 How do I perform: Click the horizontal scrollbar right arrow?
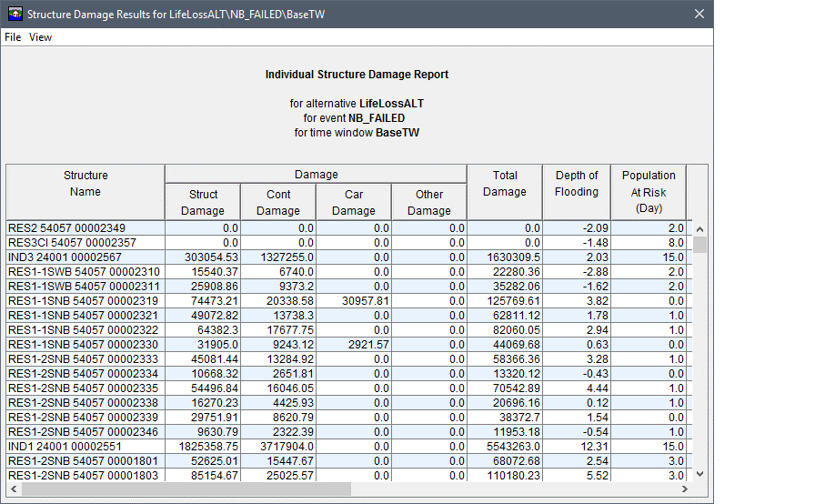tap(685, 489)
